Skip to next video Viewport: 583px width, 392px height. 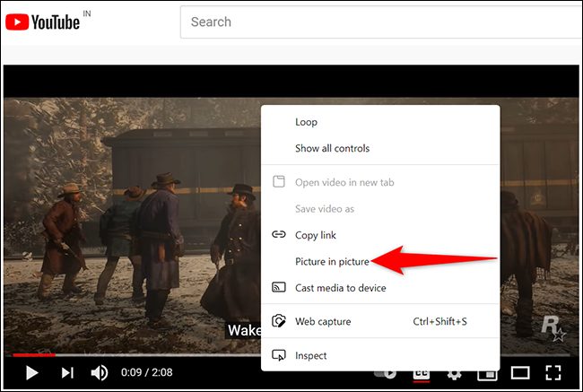pos(67,372)
